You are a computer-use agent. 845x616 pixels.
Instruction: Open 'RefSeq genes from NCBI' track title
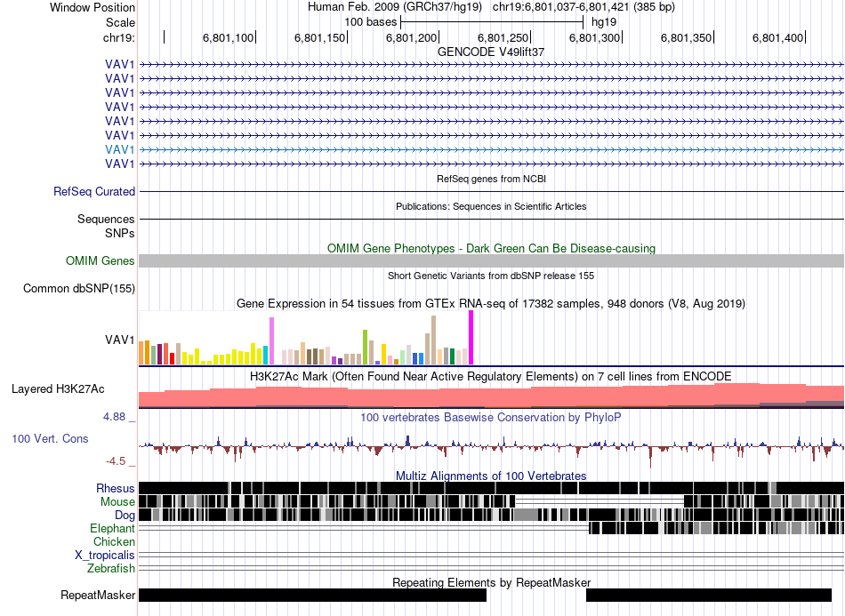point(491,179)
